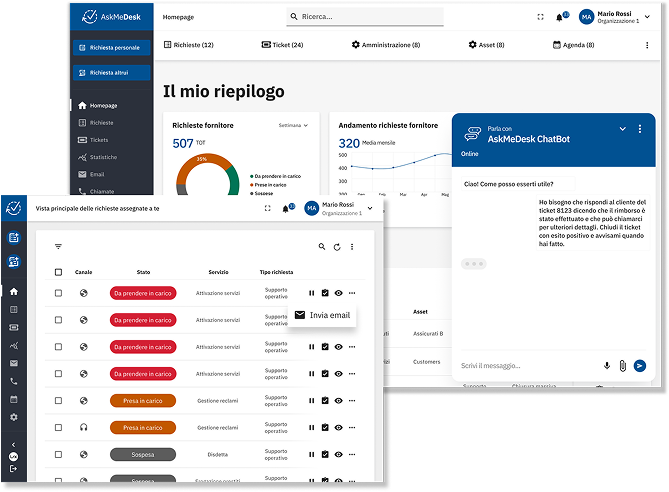Send the chatbot message
Viewport: 669px width, 492px height.
tap(640, 366)
